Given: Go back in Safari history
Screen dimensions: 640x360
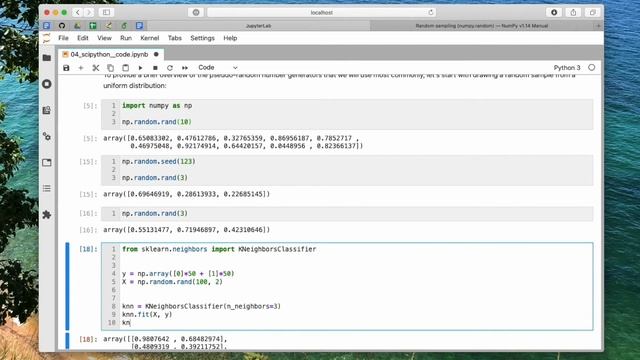Looking at the screenshot, I should (x=78, y=13).
